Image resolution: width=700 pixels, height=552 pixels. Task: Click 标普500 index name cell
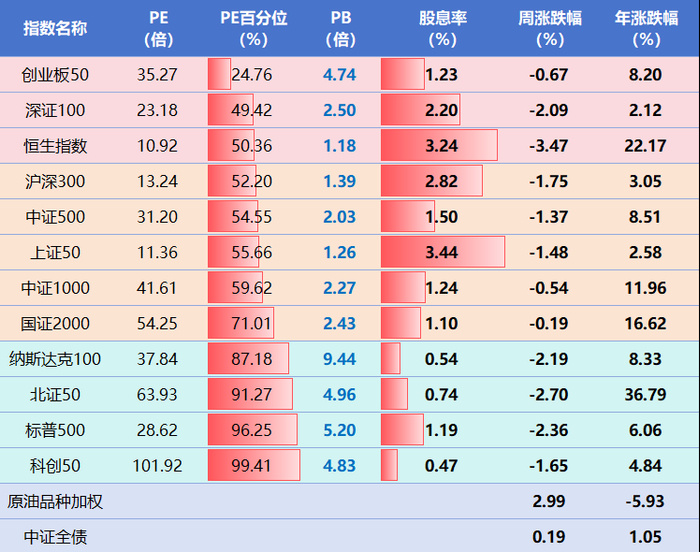pos(55,430)
